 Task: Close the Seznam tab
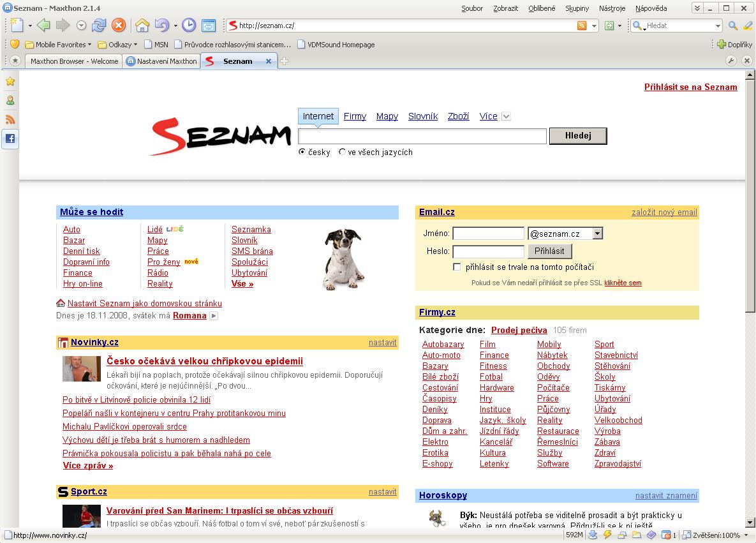pos(269,61)
